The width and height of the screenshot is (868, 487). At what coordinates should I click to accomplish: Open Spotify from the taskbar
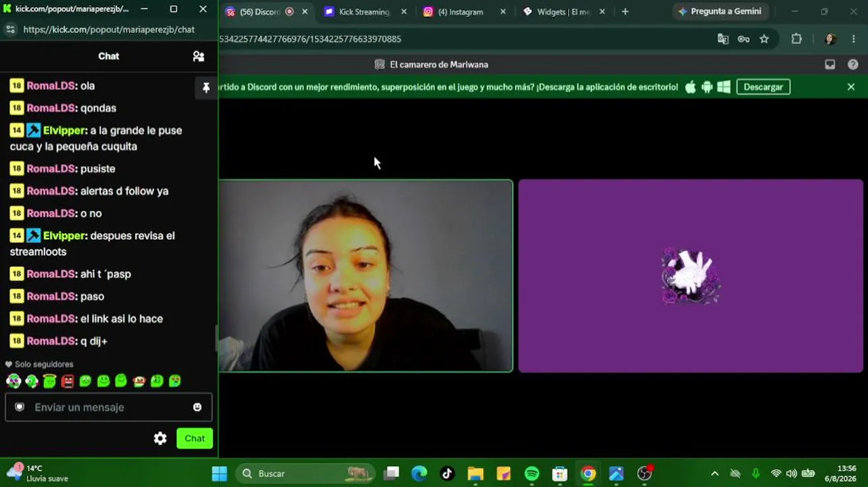tap(532, 473)
